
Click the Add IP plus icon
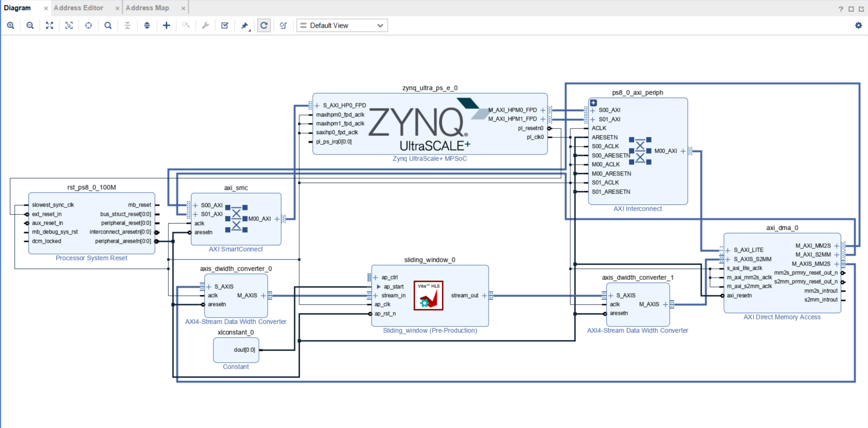167,26
